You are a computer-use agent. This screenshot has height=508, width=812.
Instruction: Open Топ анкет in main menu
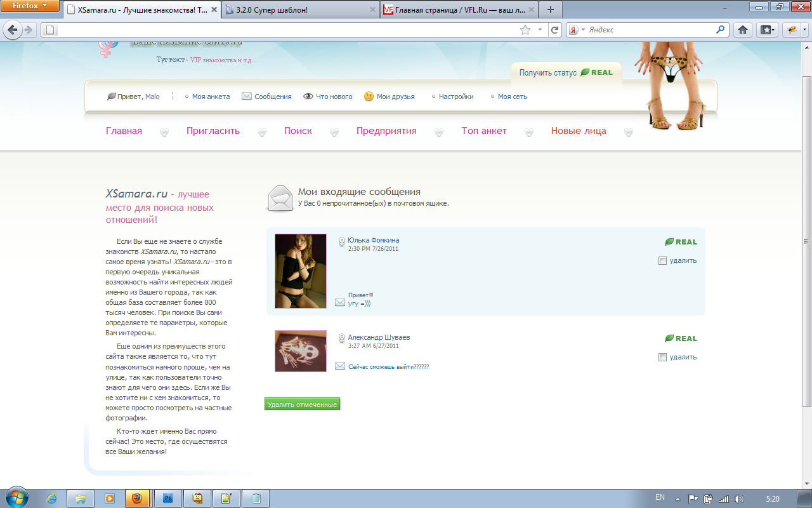click(x=484, y=131)
